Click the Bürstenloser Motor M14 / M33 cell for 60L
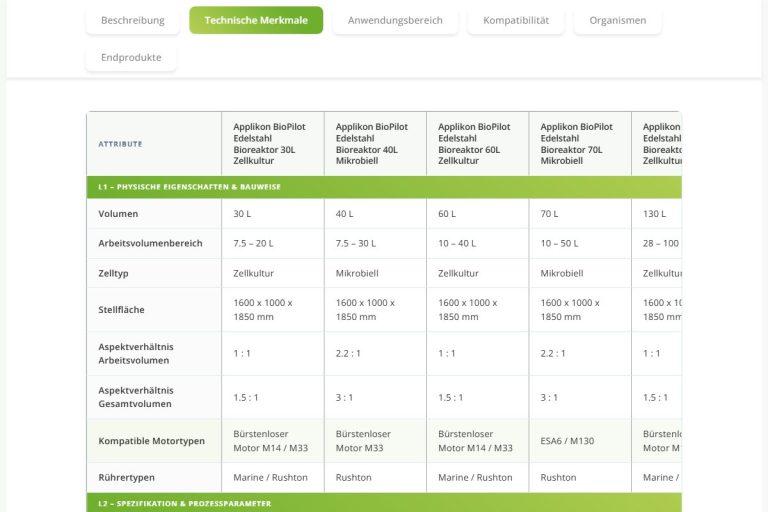 pyautogui.click(x=478, y=441)
